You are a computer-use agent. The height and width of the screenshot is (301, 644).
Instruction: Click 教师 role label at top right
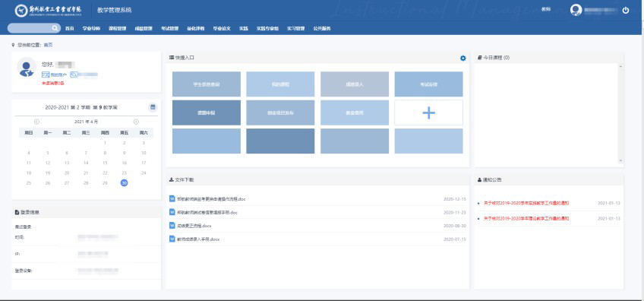click(x=546, y=9)
